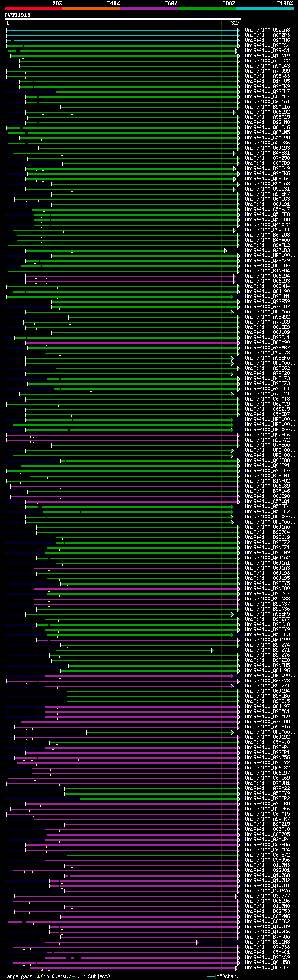Select hit UniRef100_Q6J193
The height and width of the screenshot is (980, 298).
coord(267,148)
